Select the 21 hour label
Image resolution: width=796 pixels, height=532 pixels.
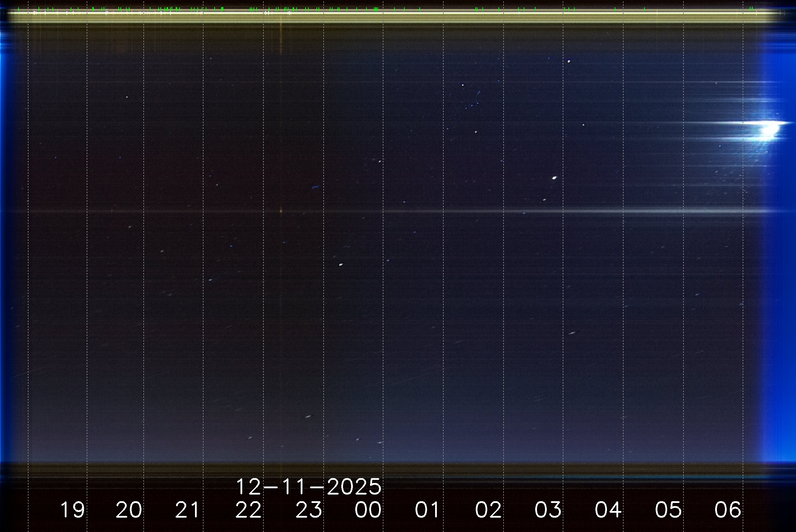[188, 510]
